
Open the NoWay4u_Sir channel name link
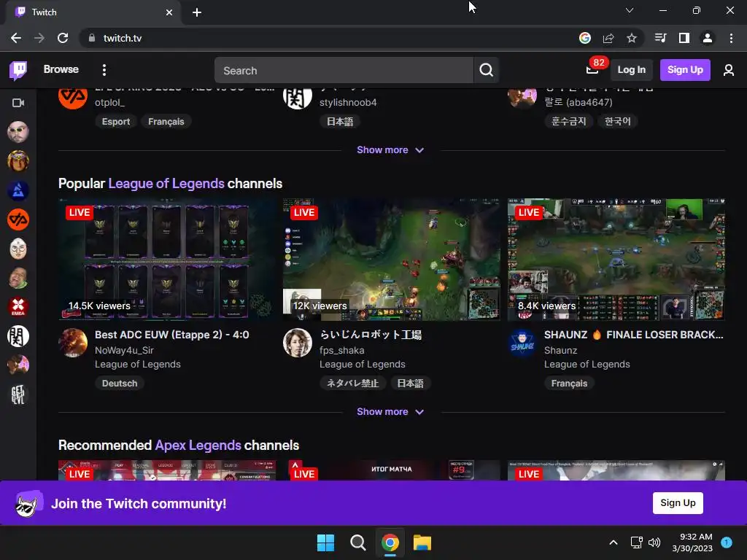[124, 351]
